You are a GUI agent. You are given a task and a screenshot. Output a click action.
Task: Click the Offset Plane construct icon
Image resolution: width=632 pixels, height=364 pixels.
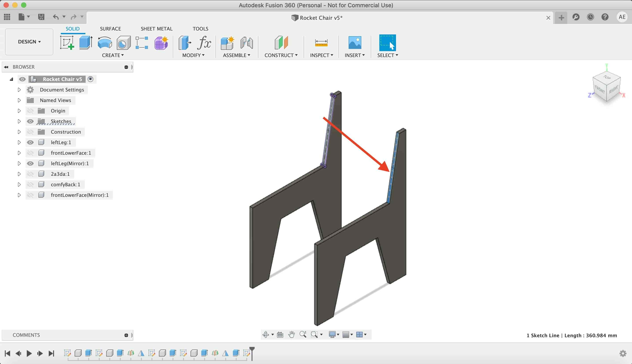click(x=281, y=43)
